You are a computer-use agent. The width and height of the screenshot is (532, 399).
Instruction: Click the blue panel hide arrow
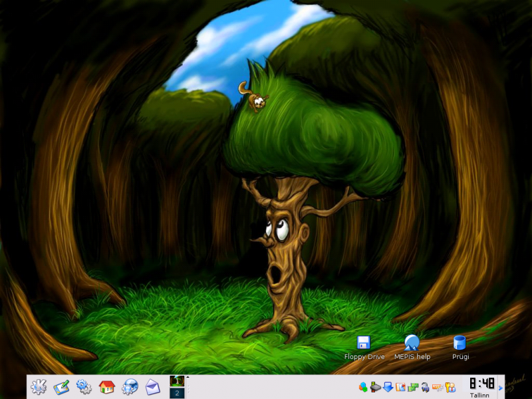(501, 388)
